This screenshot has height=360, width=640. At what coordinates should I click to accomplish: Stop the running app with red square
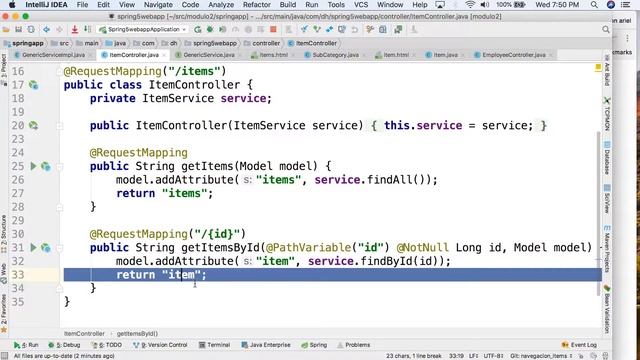[x=273, y=29]
